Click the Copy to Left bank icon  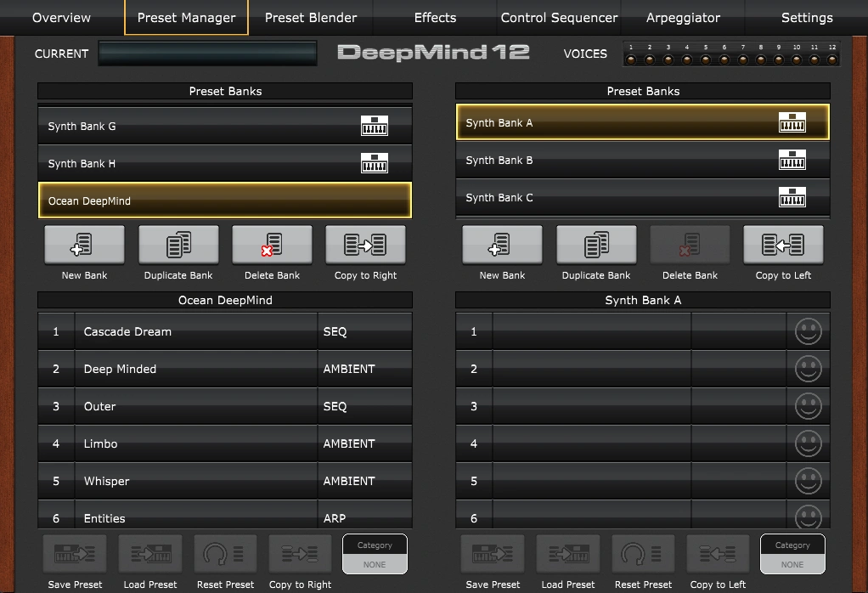pos(783,245)
